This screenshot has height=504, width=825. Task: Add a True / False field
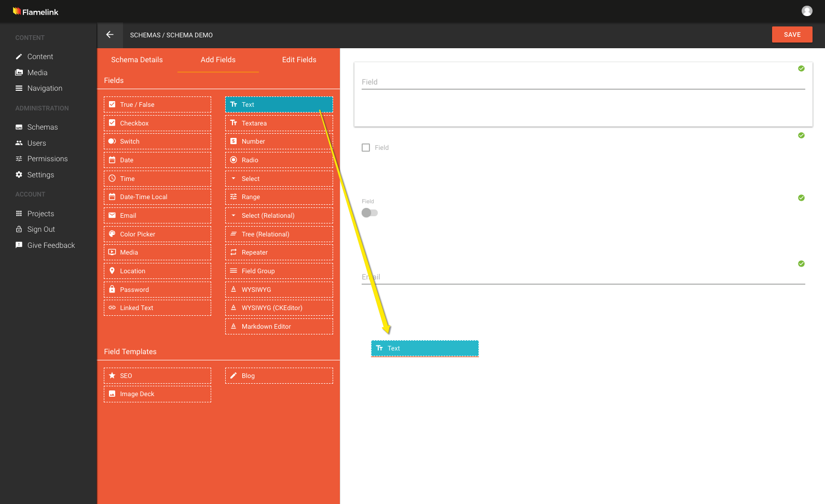coord(157,105)
